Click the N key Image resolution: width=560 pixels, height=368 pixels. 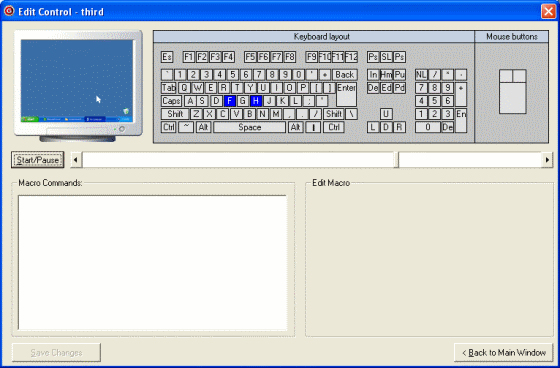point(262,114)
